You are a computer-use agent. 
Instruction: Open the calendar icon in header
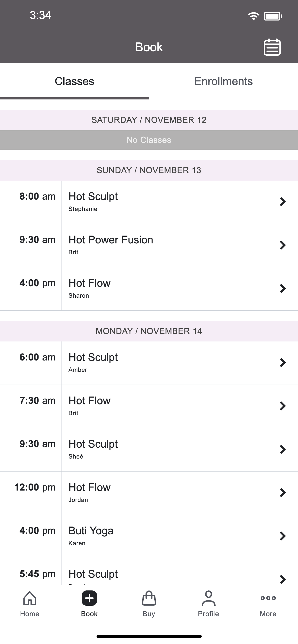click(x=272, y=47)
